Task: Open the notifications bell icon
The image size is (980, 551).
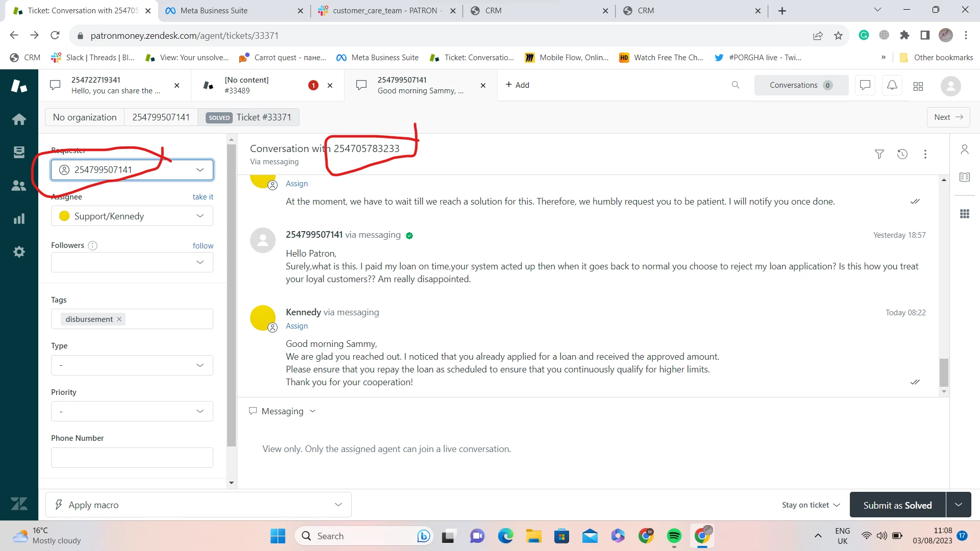Action: [x=892, y=85]
